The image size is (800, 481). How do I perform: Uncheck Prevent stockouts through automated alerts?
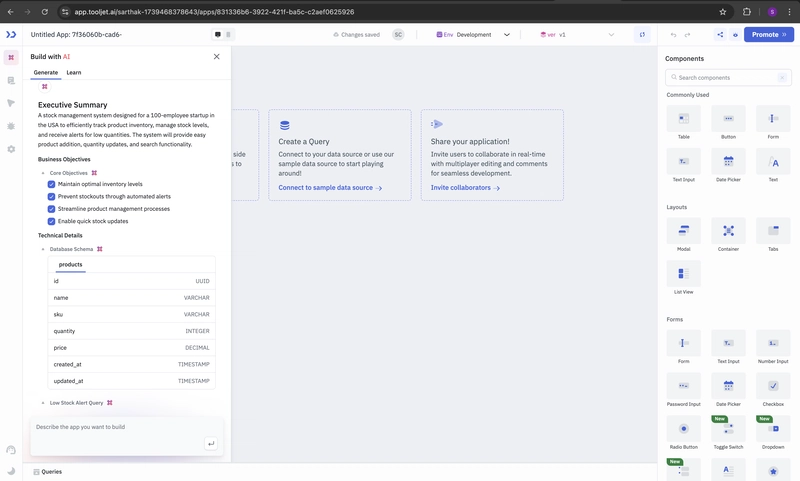[x=52, y=196]
